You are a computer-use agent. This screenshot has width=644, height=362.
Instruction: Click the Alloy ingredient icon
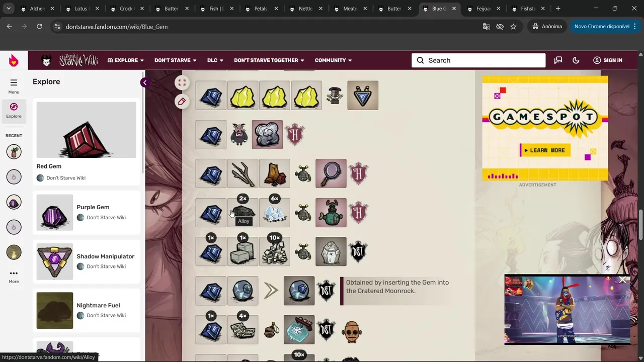(x=243, y=213)
